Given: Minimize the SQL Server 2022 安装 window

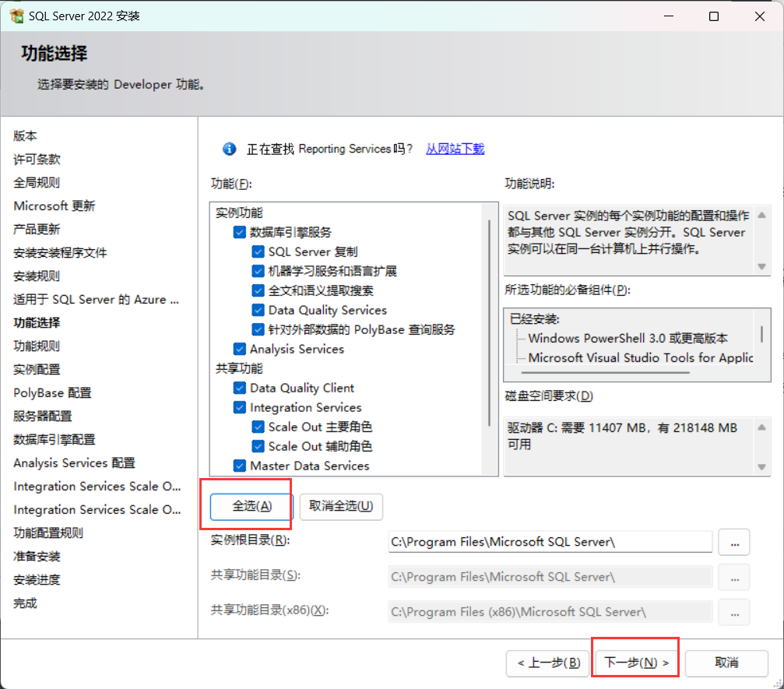Looking at the screenshot, I should pos(669,16).
